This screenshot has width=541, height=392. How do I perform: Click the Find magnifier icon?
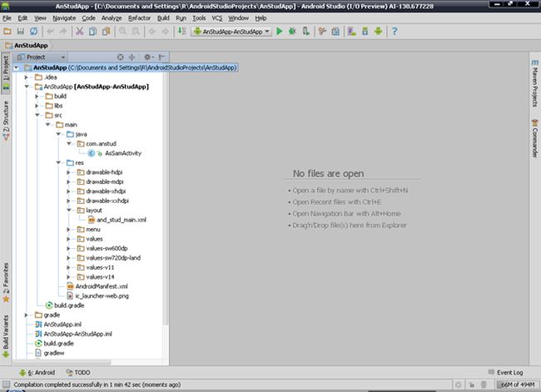pos(122,32)
